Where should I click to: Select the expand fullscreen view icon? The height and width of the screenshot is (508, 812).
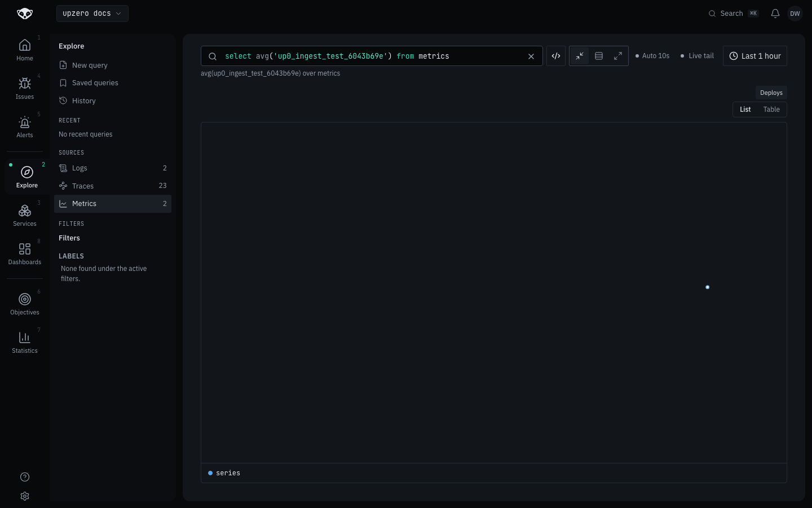618,56
